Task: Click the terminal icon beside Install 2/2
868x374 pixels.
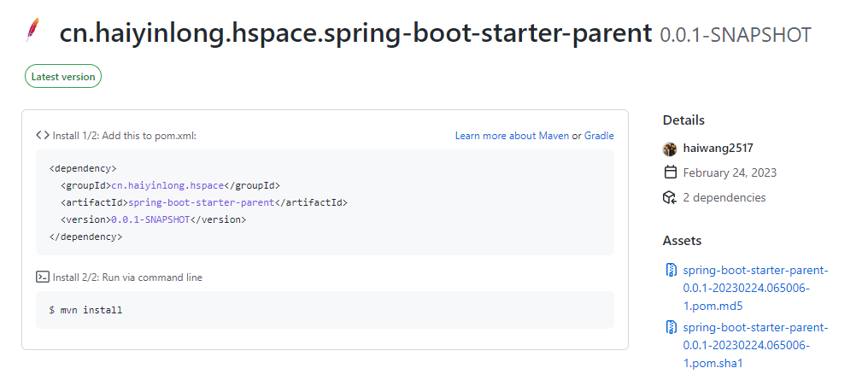Action: click(43, 277)
